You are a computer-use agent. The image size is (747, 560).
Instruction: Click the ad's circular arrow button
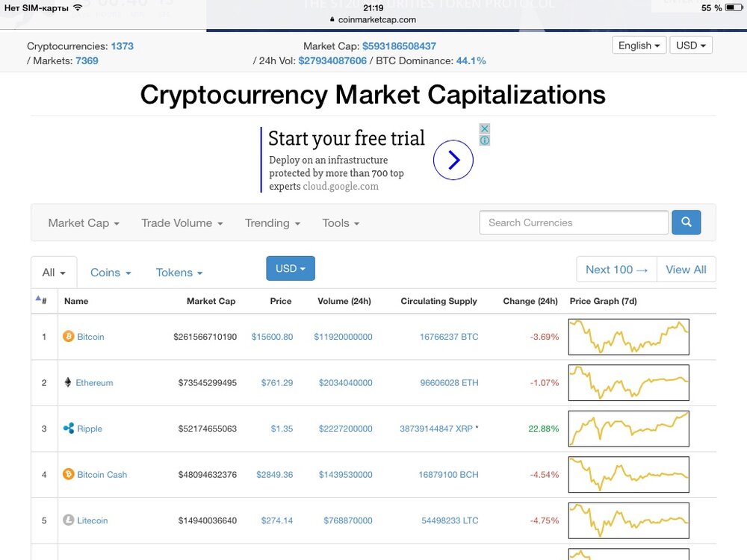(453, 160)
